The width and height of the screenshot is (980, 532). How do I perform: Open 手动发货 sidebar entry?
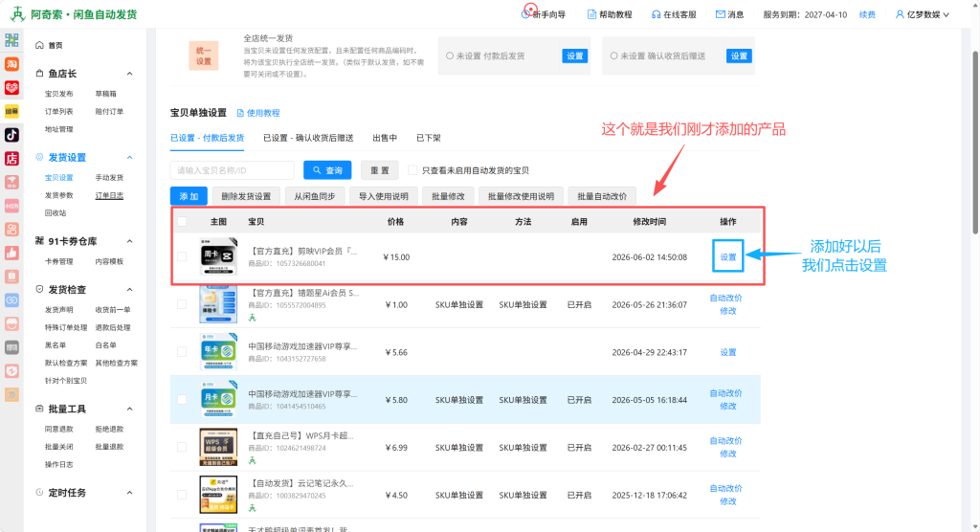tap(109, 178)
